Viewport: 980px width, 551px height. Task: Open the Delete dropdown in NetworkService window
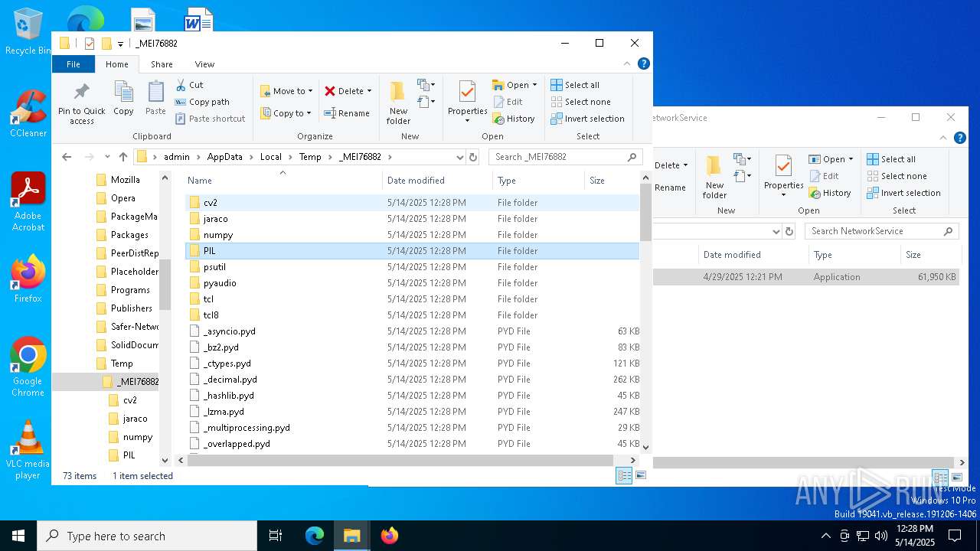(x=685, y=165)
